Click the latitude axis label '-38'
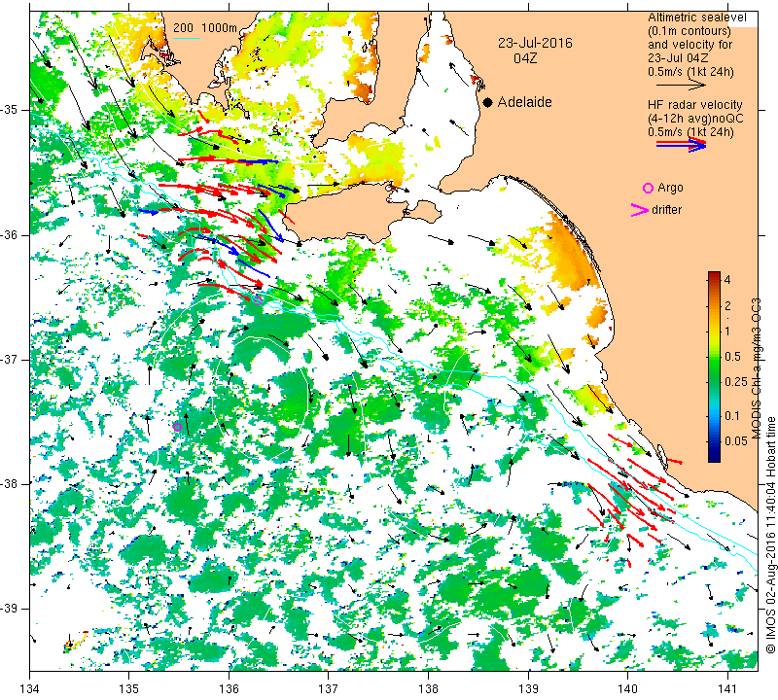 (x=10, y=484)
